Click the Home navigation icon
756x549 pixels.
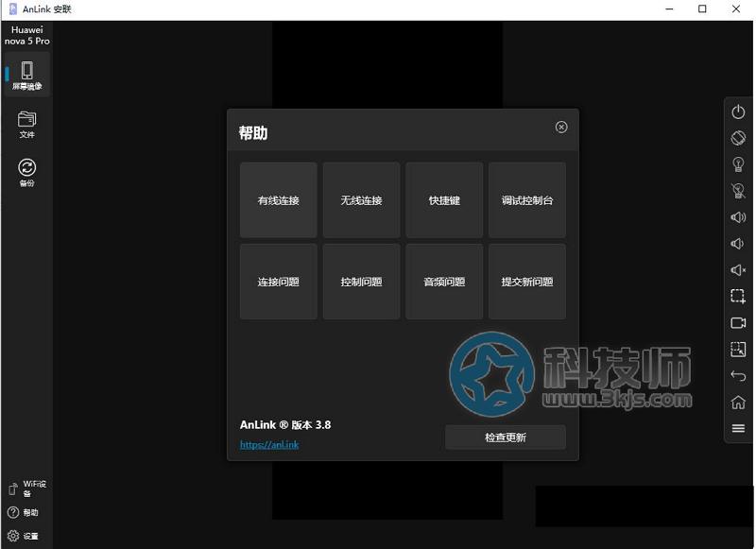(x=738, y=402)
